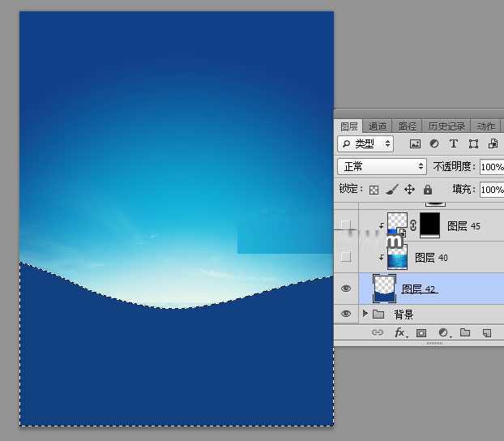
Task: Lock all with the padlock icon
Action: click(x=427, y=190)
